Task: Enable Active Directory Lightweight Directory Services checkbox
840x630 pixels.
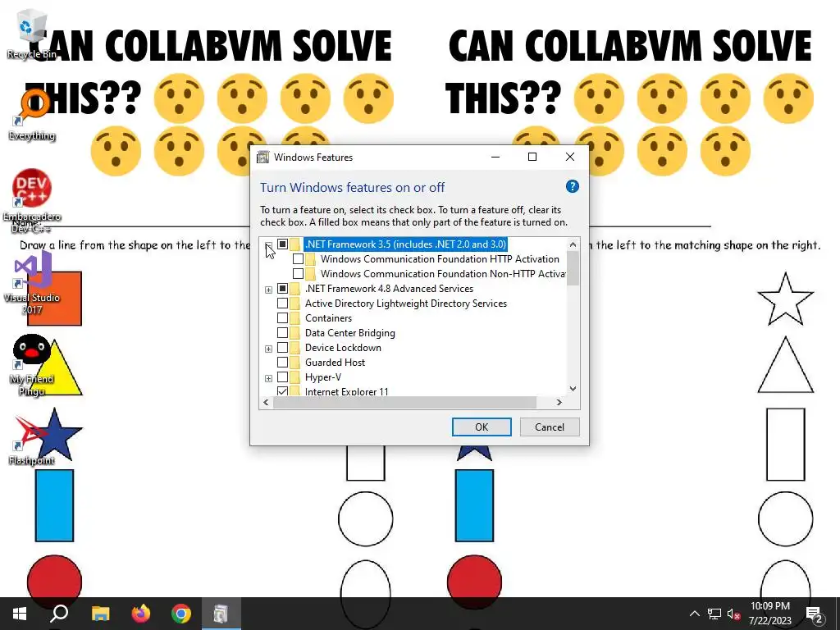Action: [x=282, y=304]
